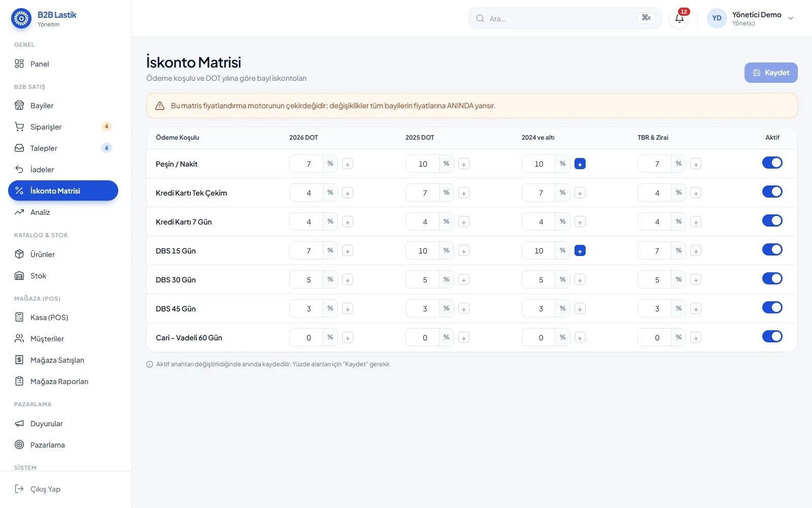Toggle Aktif switch for Kredi Kartı Tek Çekim

click(x=772, y=192)
